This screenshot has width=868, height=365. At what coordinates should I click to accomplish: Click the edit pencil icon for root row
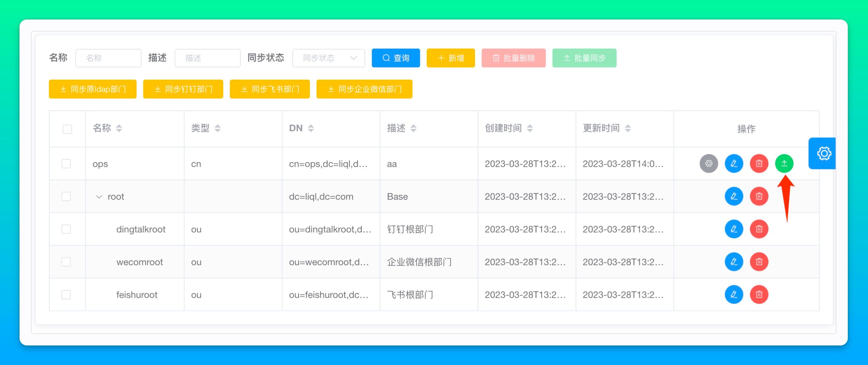point(734,196)
